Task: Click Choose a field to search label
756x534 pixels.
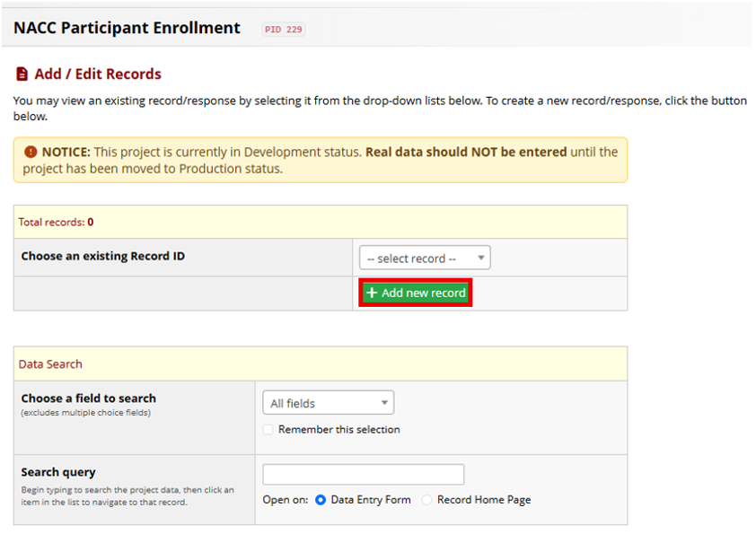Action: point(89,398)
